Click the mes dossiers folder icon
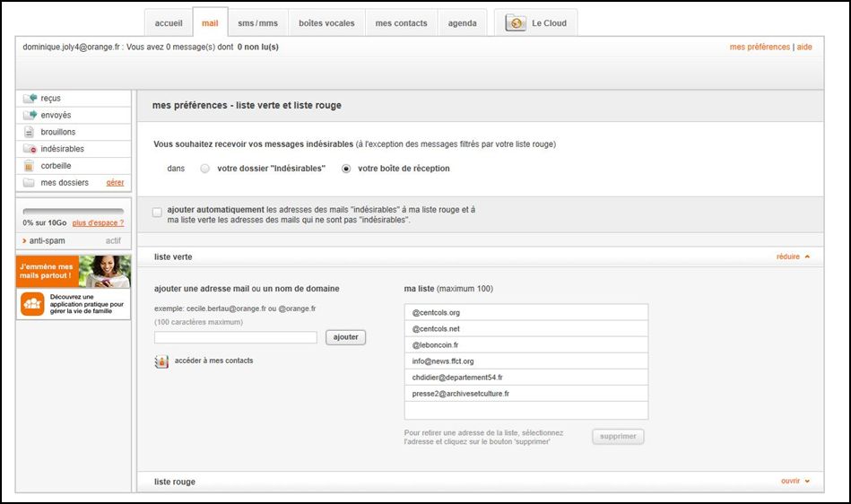The image size is (851, 504). [29, 183]
